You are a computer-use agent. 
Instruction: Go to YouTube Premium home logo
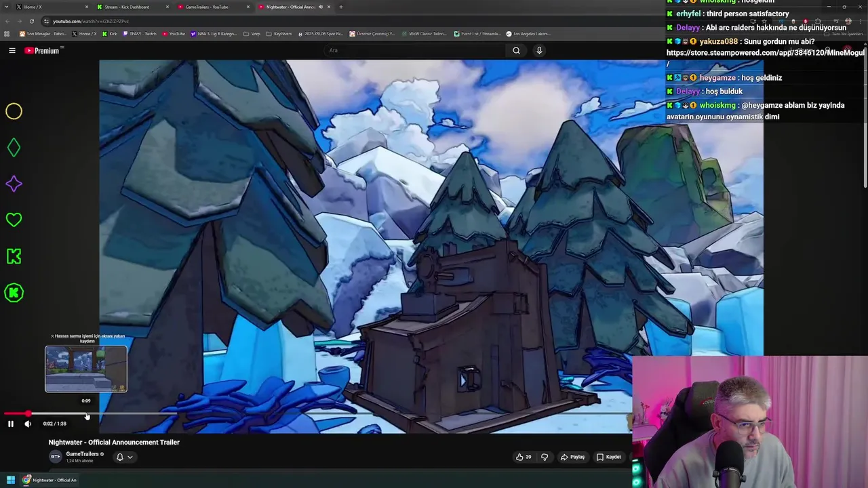(43, 50)
